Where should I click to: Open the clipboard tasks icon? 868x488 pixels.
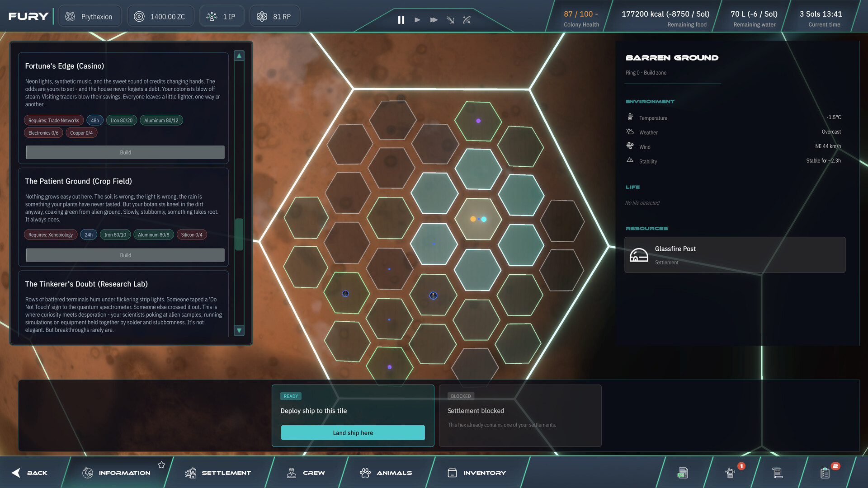click(825, 473)
